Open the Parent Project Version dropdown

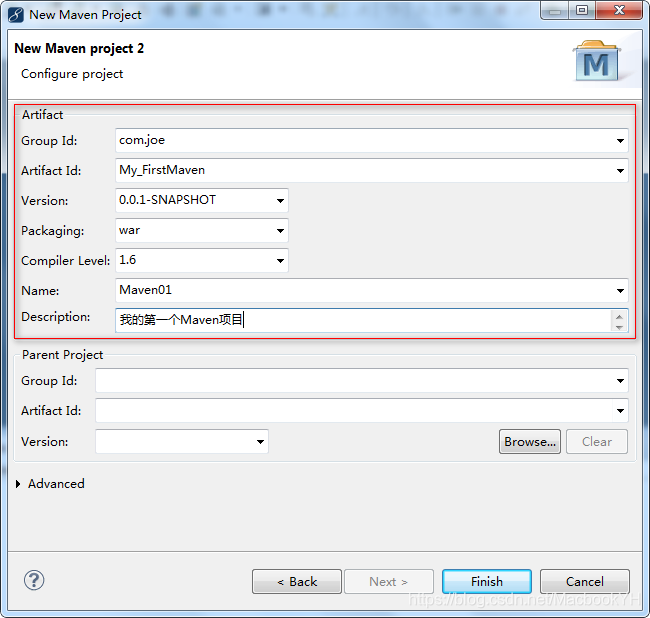(x=260, y=441)
